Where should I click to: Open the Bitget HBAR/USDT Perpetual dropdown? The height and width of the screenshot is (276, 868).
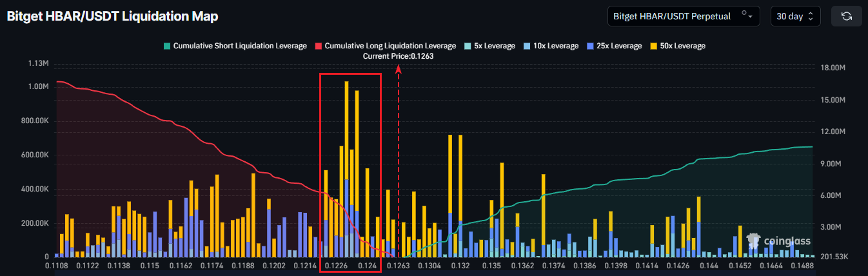click(684, 16)
